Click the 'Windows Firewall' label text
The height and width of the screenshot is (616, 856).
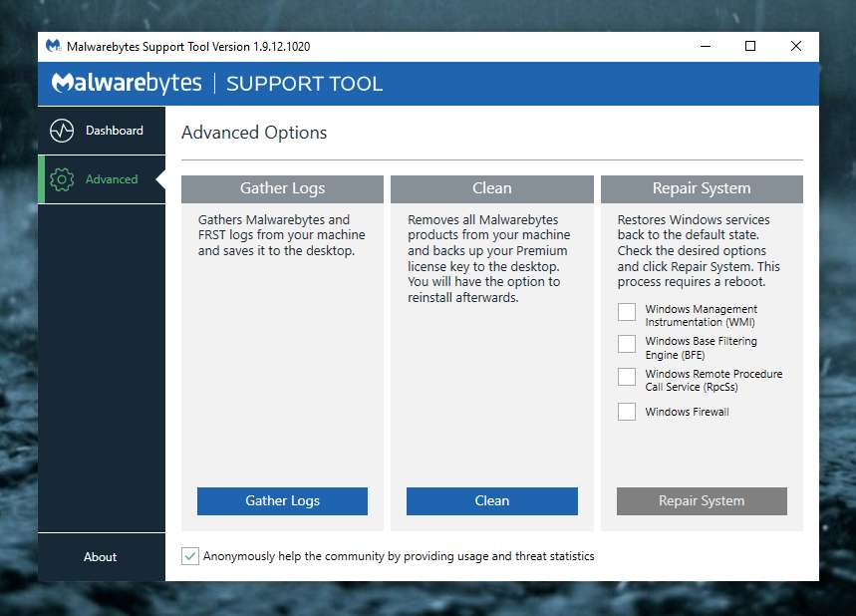[687, 412]
